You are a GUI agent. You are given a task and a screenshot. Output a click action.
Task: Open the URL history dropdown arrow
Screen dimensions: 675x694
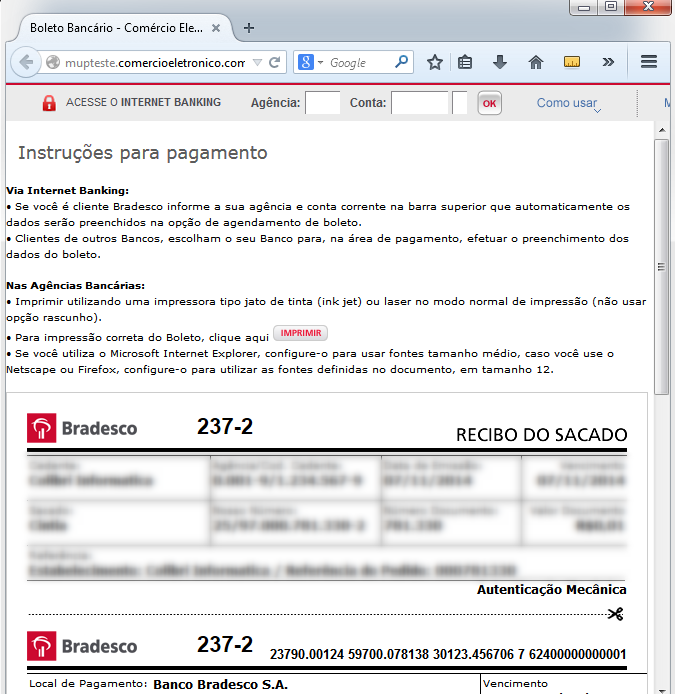pyautogui.click(x=258, y=62)
